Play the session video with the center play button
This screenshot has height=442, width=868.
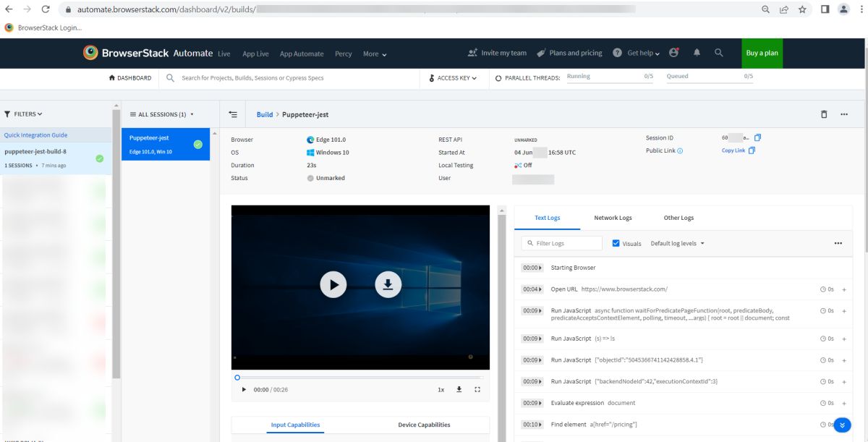pyautogui.click(x=333, y=285)
